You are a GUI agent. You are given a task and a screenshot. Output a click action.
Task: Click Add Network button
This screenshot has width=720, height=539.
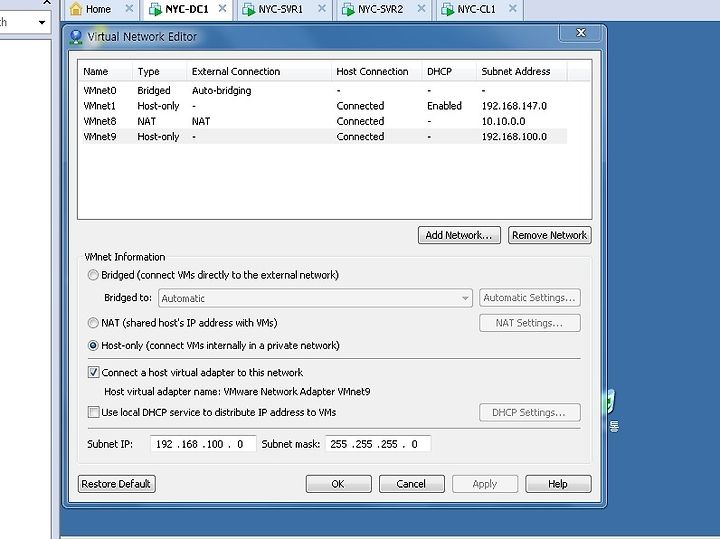pos(459,235)
